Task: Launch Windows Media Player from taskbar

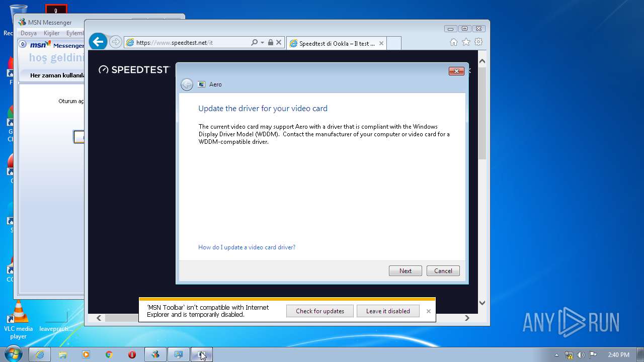Action: coord(86,354)
